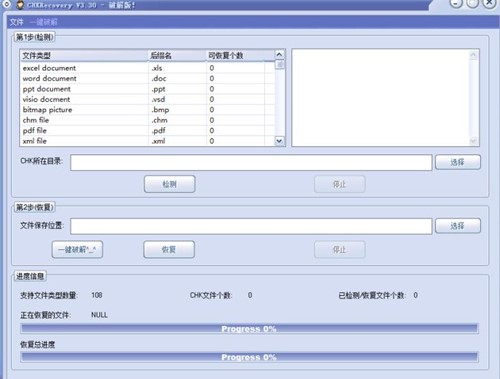This screenshot has height=379, width=500.
Task: Sort by 文件类型 column header
Action: [x=84, y=55]
